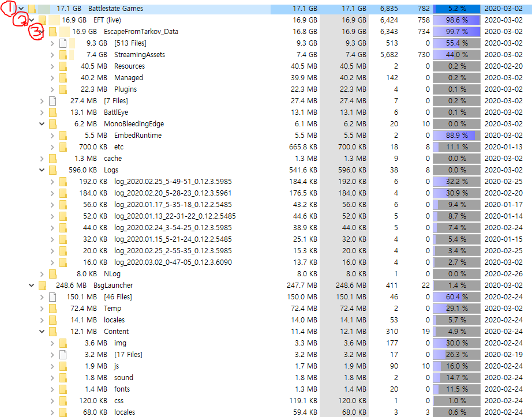
Task: Click the Plugins folder icon
Action: pyautogui.click(x=63, y=89)
